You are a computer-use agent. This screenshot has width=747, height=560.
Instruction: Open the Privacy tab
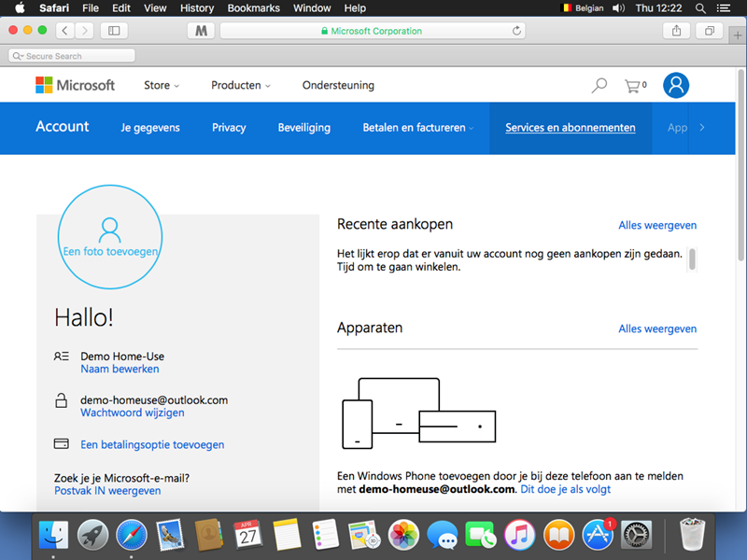(229, 128)
